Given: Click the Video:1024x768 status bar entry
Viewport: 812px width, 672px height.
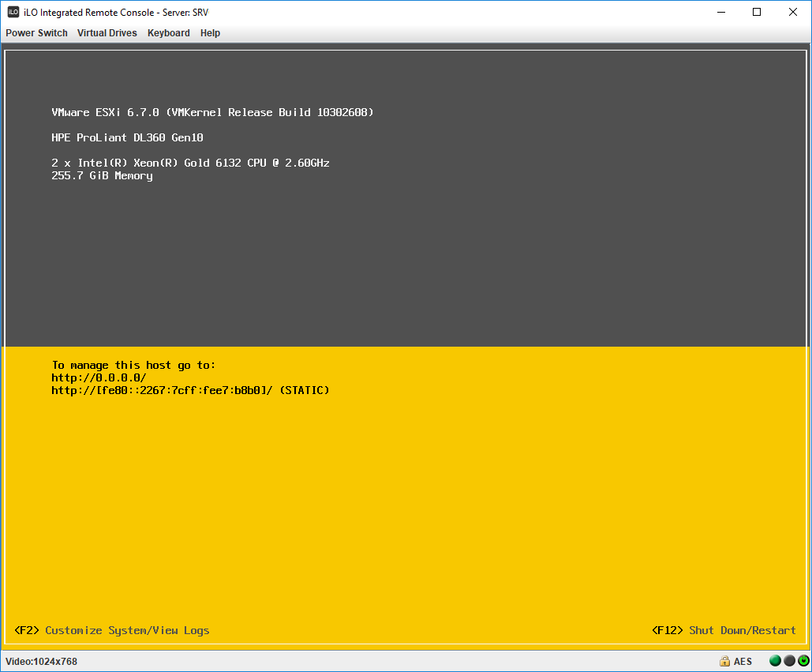Looking at the screenshot, I should 41,662.
